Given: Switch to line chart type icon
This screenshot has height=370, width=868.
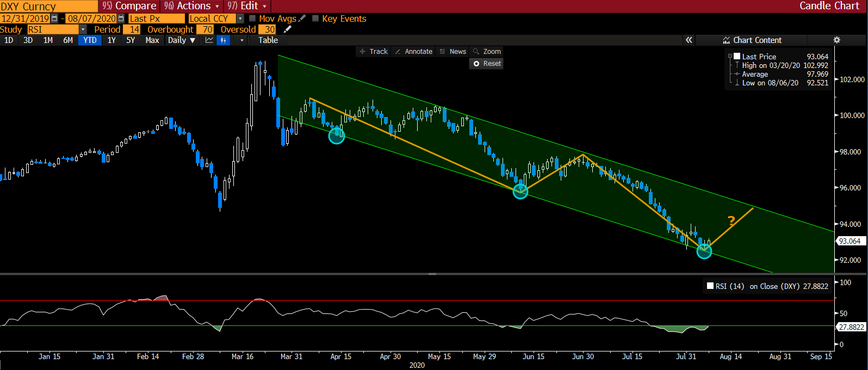Looking at the screenshot, I should point(209,40).
